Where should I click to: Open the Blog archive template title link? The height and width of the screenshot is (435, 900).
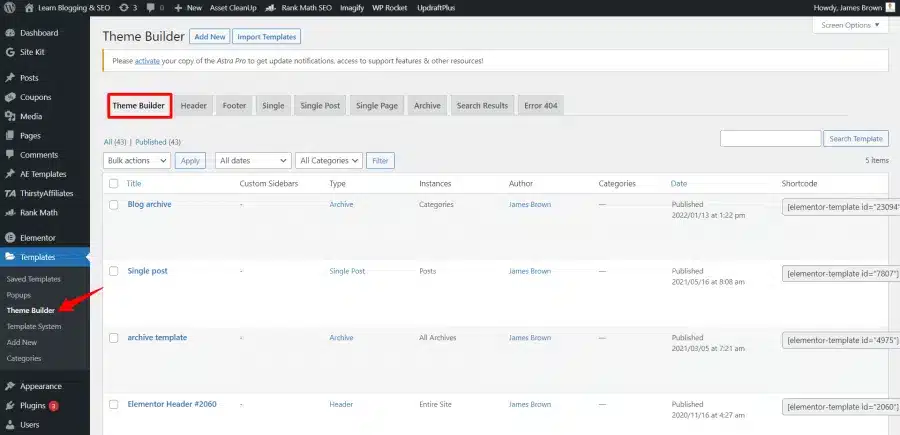coord(149,204)
